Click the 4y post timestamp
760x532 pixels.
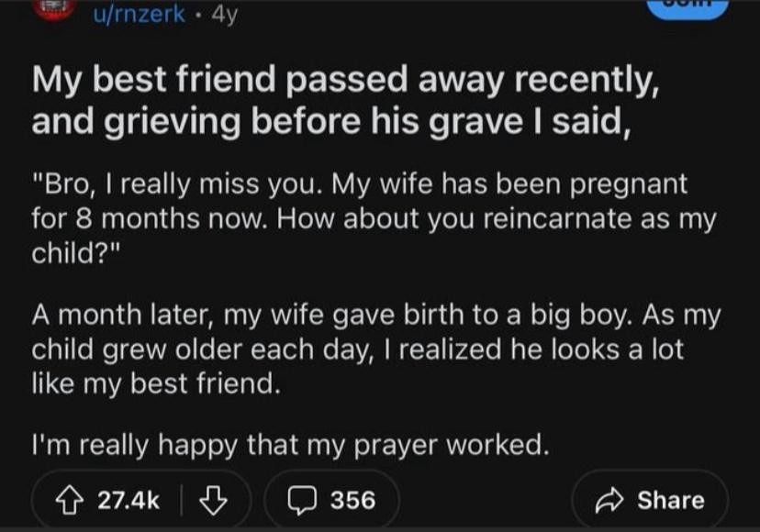tap(224, 14)
